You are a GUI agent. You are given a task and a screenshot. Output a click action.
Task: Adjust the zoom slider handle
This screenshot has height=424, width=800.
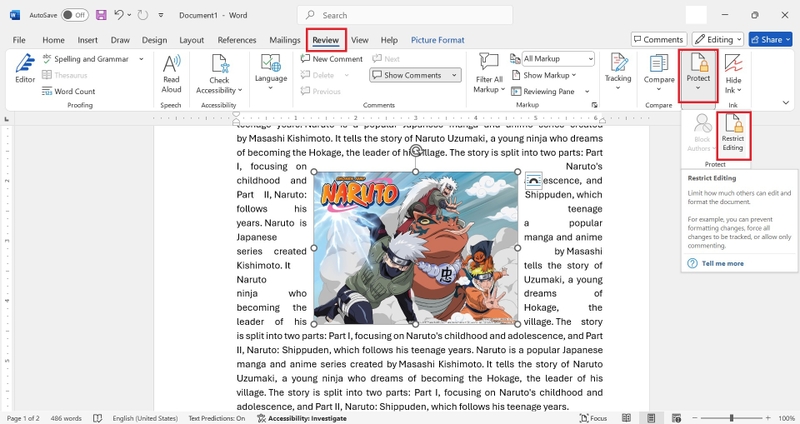click(731, 418)
